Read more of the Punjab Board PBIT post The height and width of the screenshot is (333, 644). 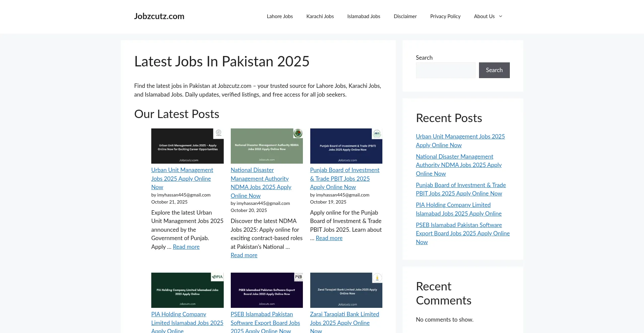[x=329, y=238]
